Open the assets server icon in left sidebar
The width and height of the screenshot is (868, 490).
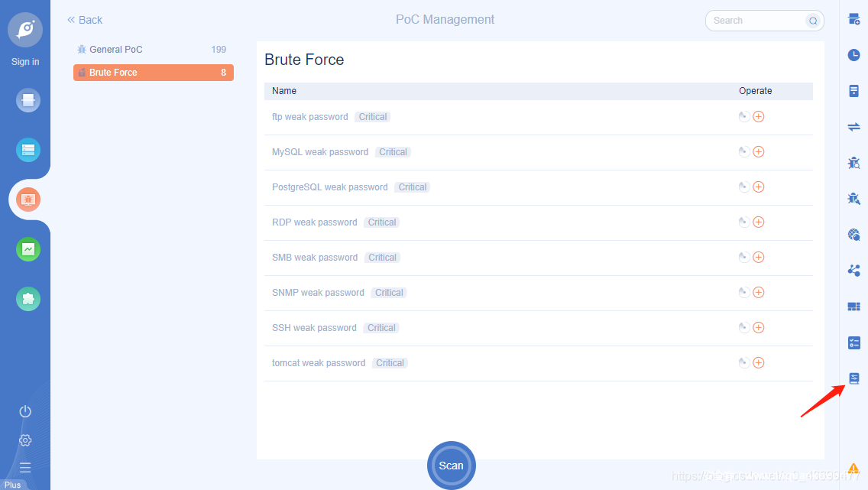click(28, 150)
